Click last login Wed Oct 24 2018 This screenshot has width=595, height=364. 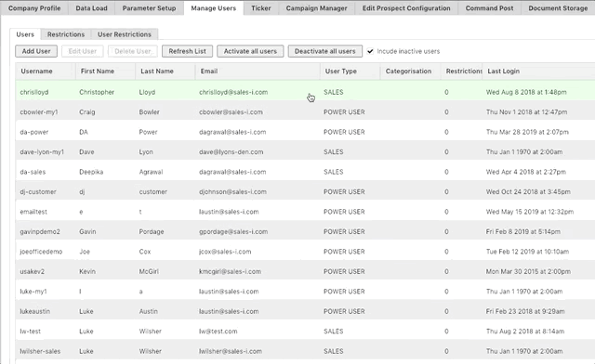coord(528,192)
